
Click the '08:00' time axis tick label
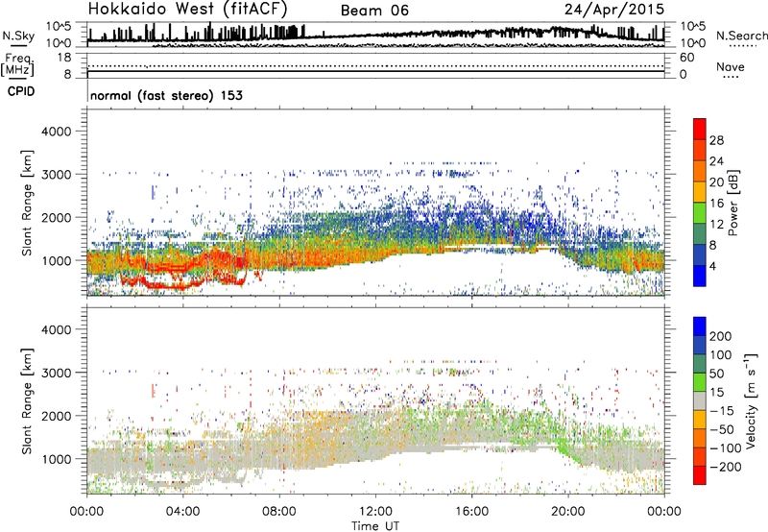279,512
